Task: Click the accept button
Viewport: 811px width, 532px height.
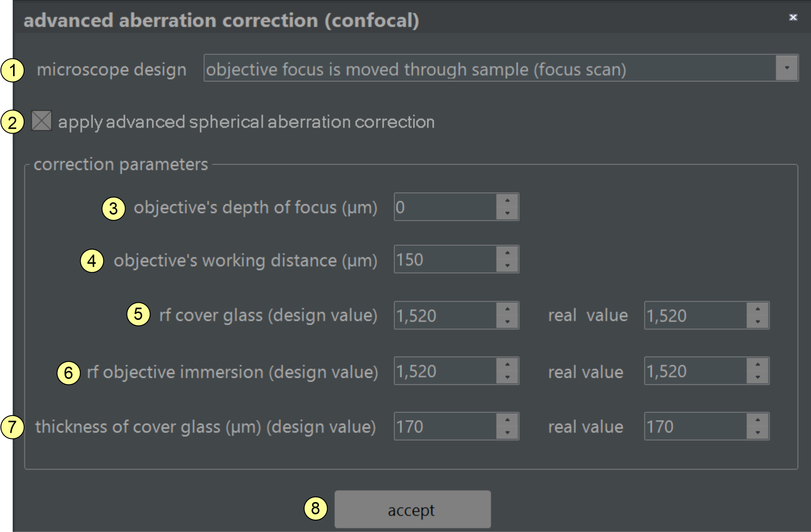Action: coord(412,509)
